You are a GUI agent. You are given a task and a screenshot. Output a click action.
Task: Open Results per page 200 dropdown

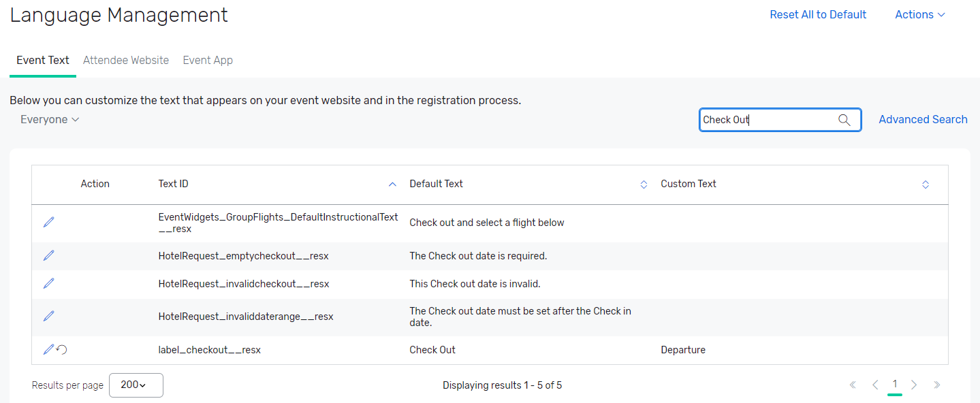[x=136, y=385]
